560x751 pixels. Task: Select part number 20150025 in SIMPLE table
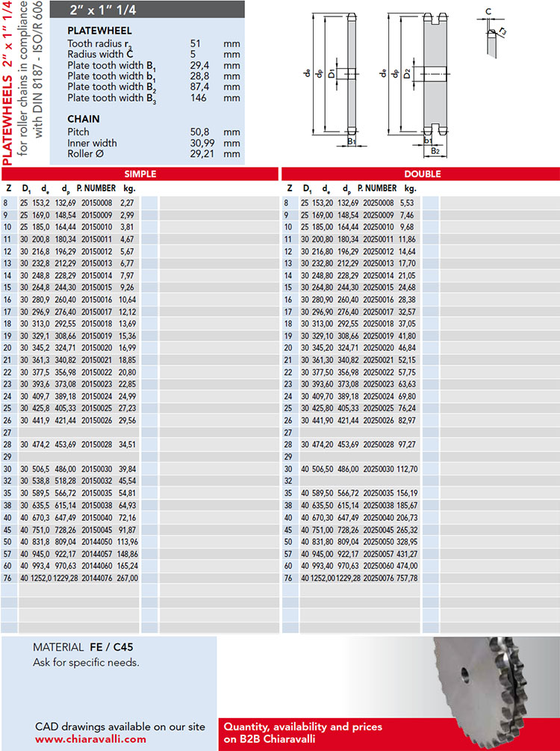point(96,409)
